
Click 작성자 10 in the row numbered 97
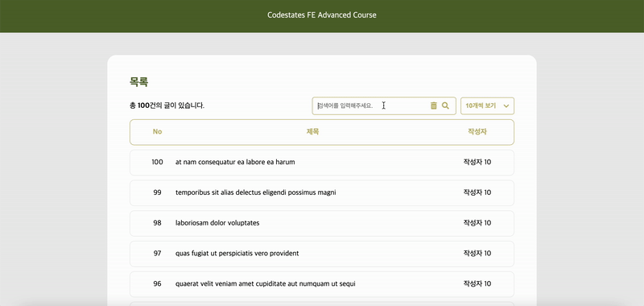(x=477, y=254)
